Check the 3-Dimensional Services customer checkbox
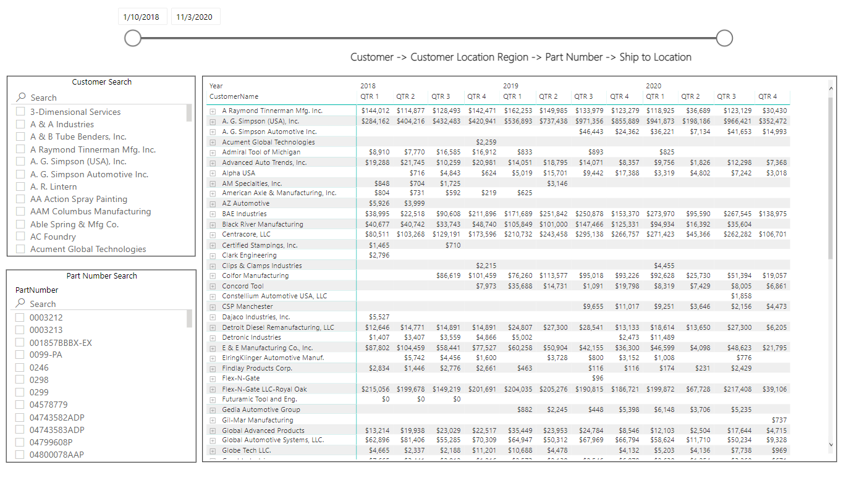Image resolution: width=846 pixels, height=504 pixels. pos(20,112)
